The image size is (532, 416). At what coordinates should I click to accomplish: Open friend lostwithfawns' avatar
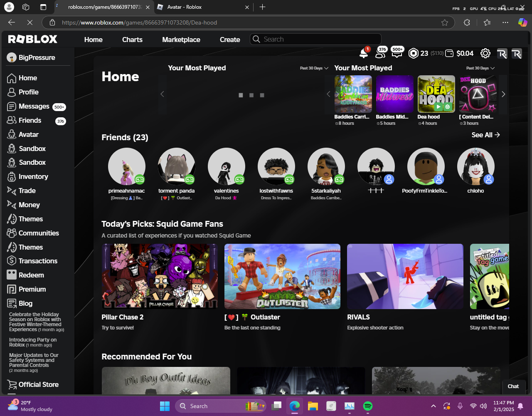(x=276, y=166)
